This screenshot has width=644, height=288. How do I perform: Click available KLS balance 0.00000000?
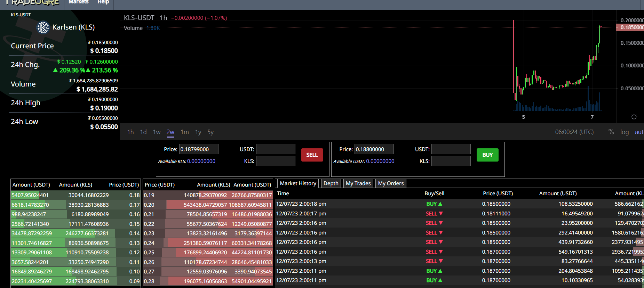click(201, 161)
